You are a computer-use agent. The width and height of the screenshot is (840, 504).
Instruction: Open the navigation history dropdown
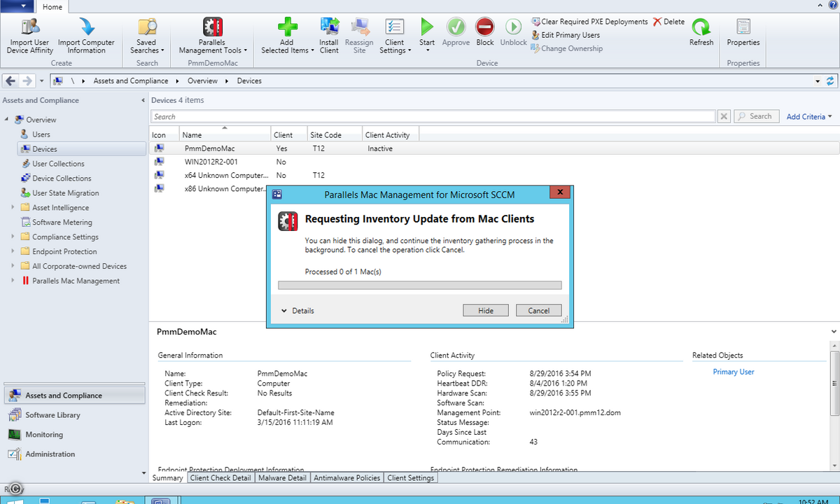click(42, 80)
